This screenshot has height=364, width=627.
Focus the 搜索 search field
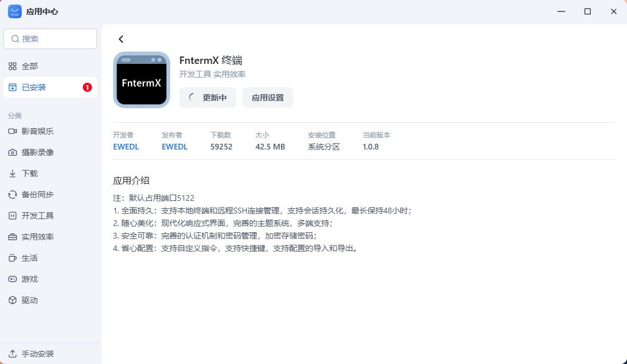(50, 39)
